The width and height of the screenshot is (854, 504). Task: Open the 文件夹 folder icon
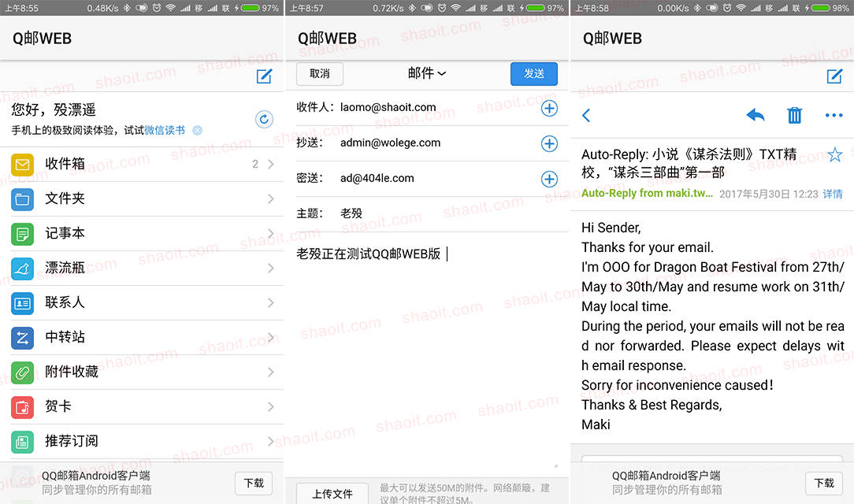(x=22, y=199)
